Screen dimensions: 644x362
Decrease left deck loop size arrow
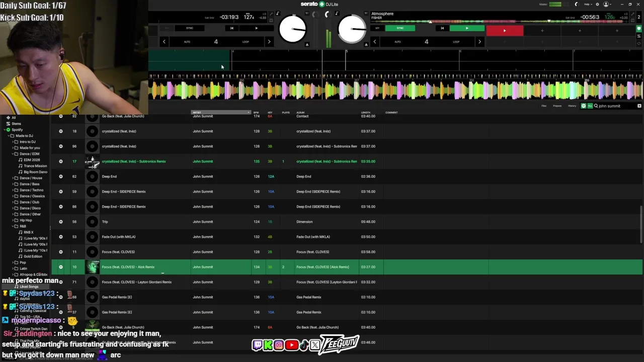point(164,42)
